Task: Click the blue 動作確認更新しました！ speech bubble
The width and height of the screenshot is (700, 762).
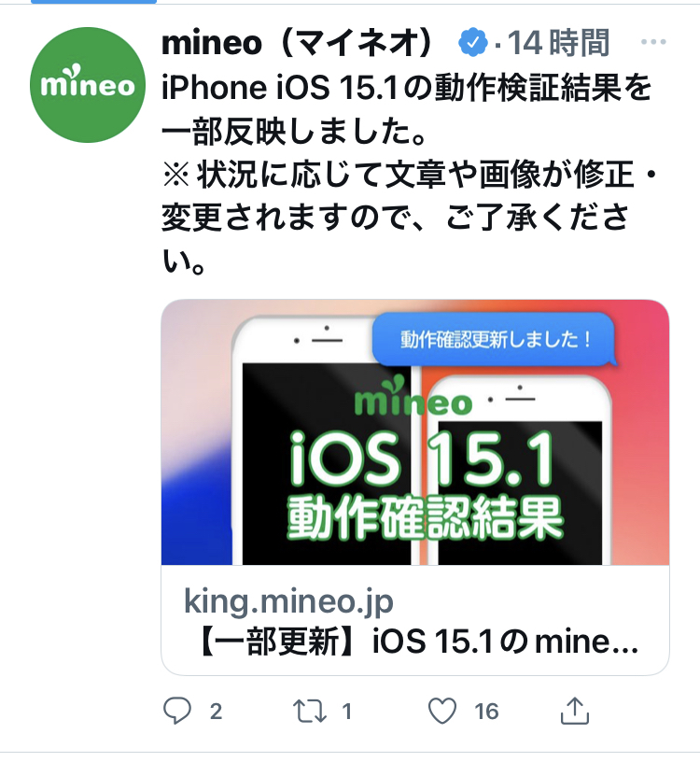Action: click(495, 339)
